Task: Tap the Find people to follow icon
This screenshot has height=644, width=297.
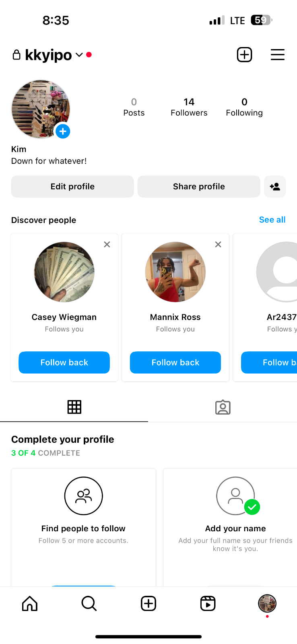Action: pyautogui.click(x=84, y=496)
